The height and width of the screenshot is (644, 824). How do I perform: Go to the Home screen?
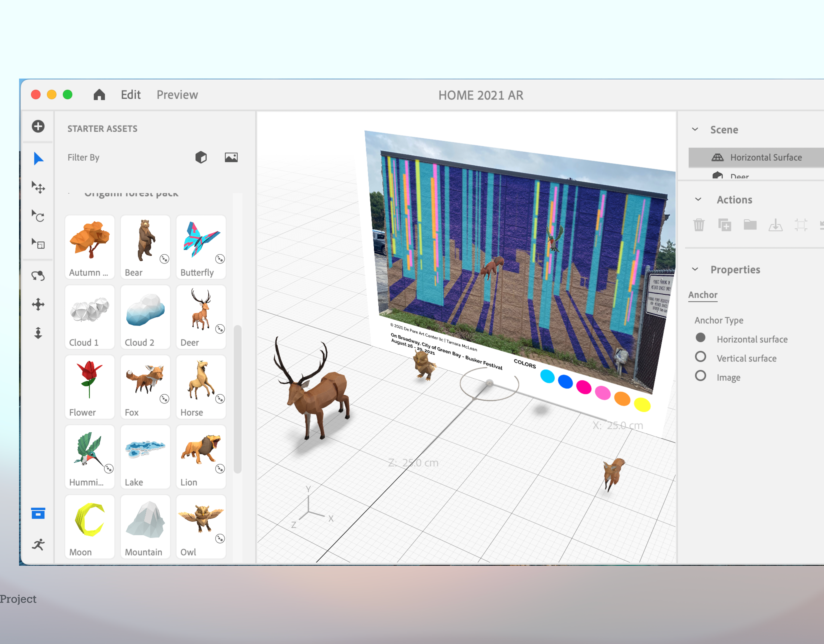pos(99,95)
